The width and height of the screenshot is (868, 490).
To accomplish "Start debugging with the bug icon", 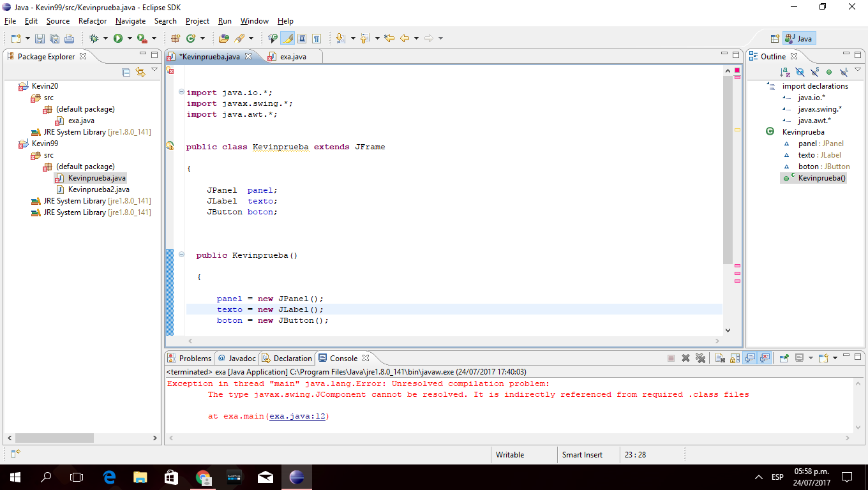I will tap(94, 38).
